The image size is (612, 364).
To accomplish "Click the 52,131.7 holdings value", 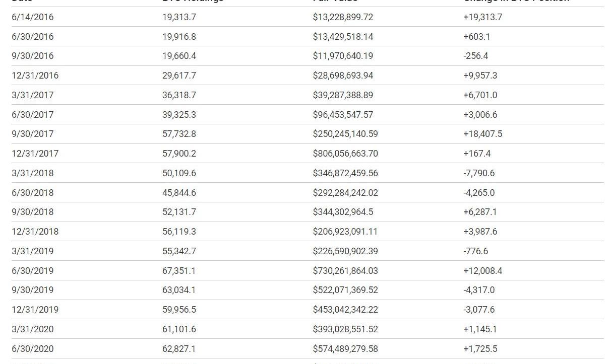I will (x=179, y=212).
